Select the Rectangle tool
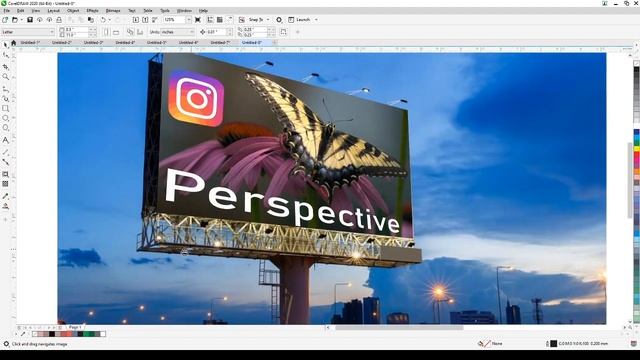Viewport: 640px width, 360px height. click(5, 109)
